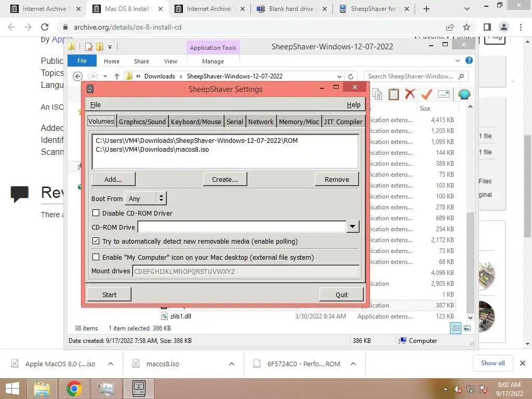Show hidden tray icons arrow
The image size is (532, 399).
[x=445, y=389]
